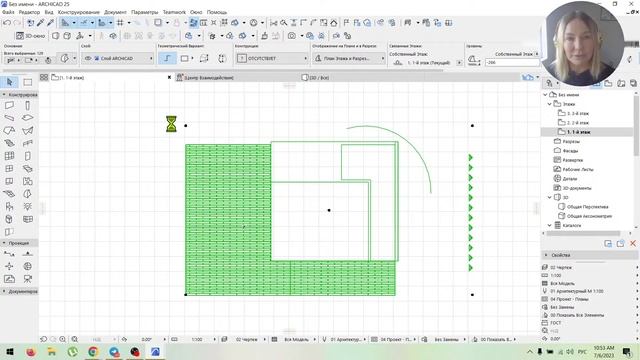
Task: Select the Mesh tool
Action: click(x=9, y=194)
